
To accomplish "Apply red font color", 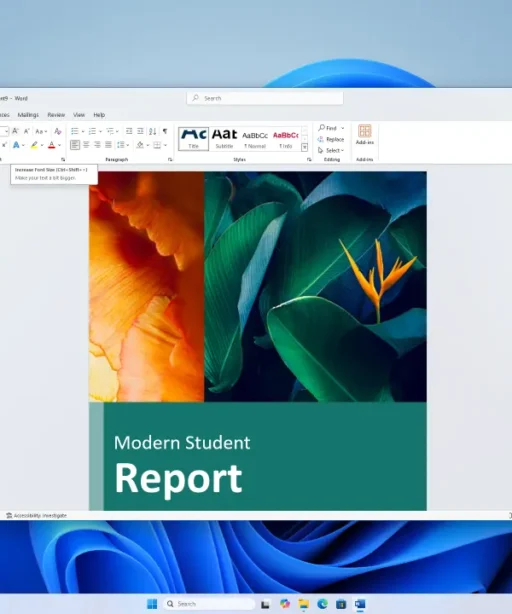I will (52, 145).
